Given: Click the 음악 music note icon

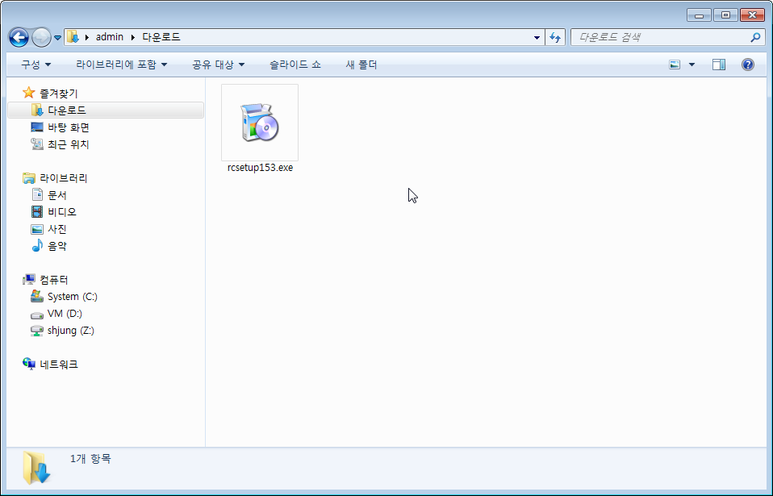Looking at the screenshot, I should click(x=37, y=246).
